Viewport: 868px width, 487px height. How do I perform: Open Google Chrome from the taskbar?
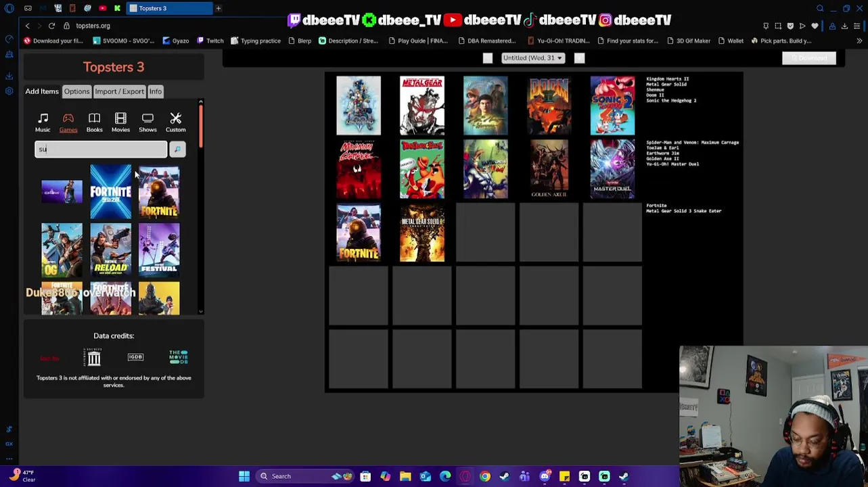pos(485,476)
